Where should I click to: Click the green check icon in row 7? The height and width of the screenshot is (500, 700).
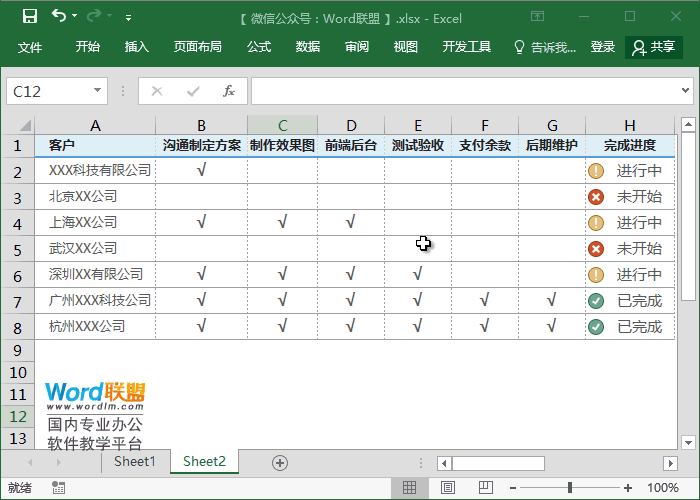(596, 301)
